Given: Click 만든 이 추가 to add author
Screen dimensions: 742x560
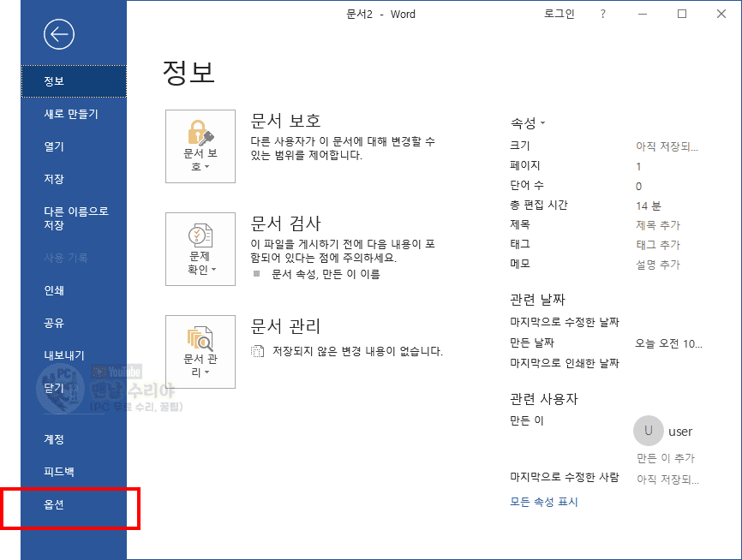Looking at the screenshot, I should click(666, 458).
